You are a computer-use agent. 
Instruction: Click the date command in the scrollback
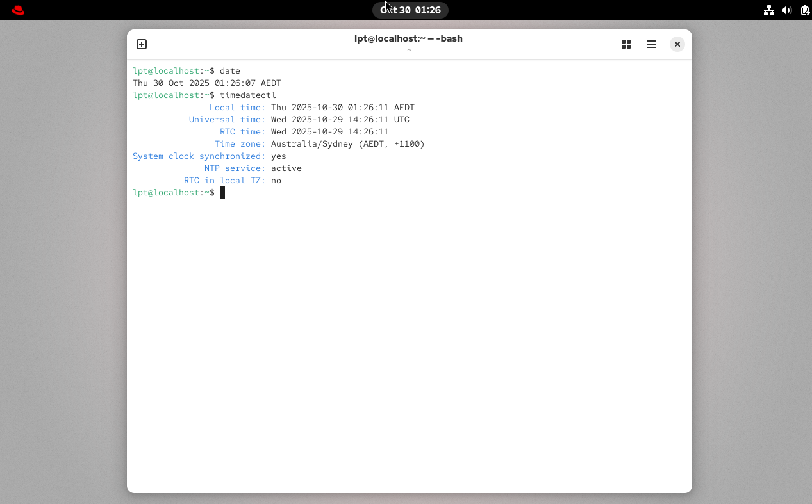pos(229,70)
